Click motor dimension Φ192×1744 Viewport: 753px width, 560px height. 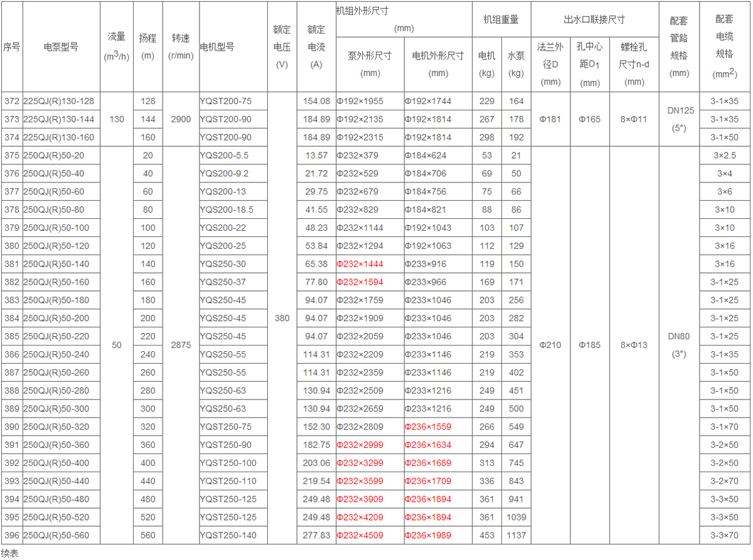[428, 101]
